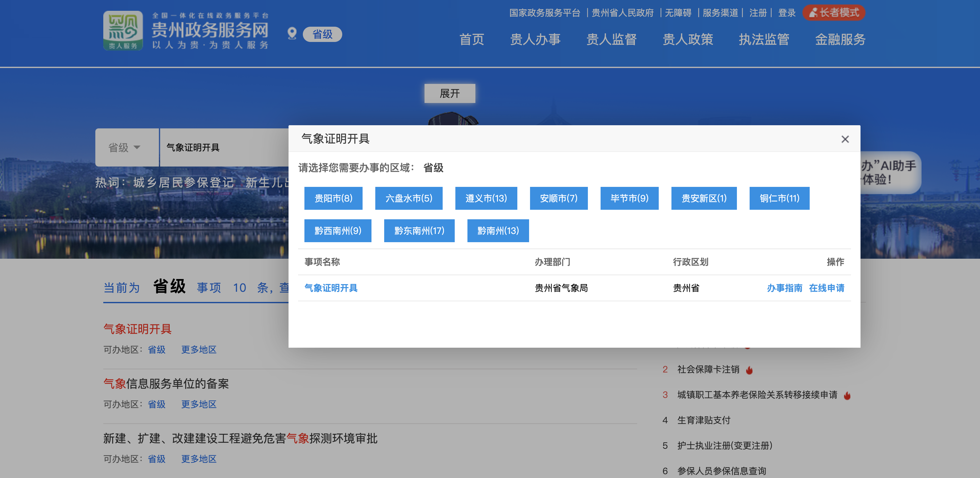The image size is (980, 478).
Task: Open the 气象证明开具 item link in the table
Action: 331,288
